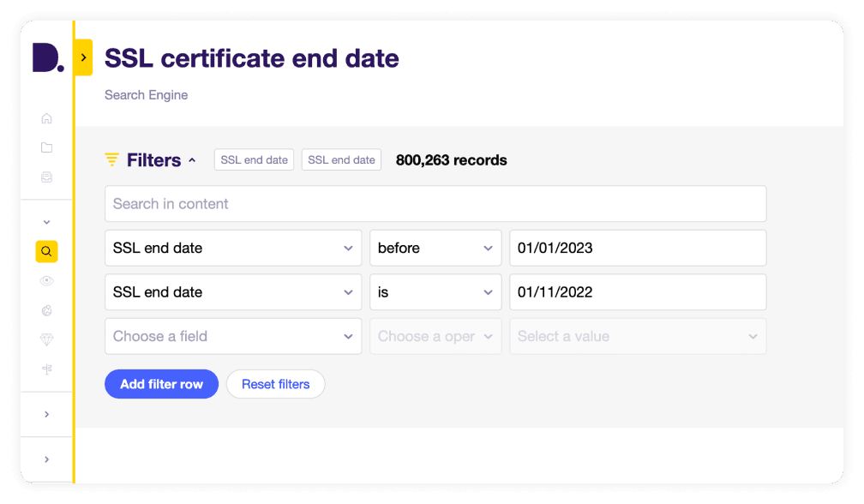This screenshot has width=864, height=504.
Task: Open the field dropdown in the 'is' filter row
Action: pyautogui.click(x=233, y=292)
